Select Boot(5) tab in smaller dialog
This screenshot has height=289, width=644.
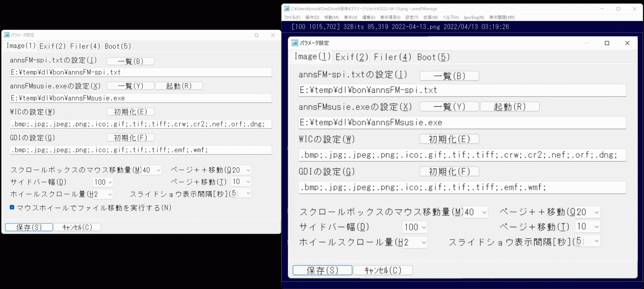(118, 46)
